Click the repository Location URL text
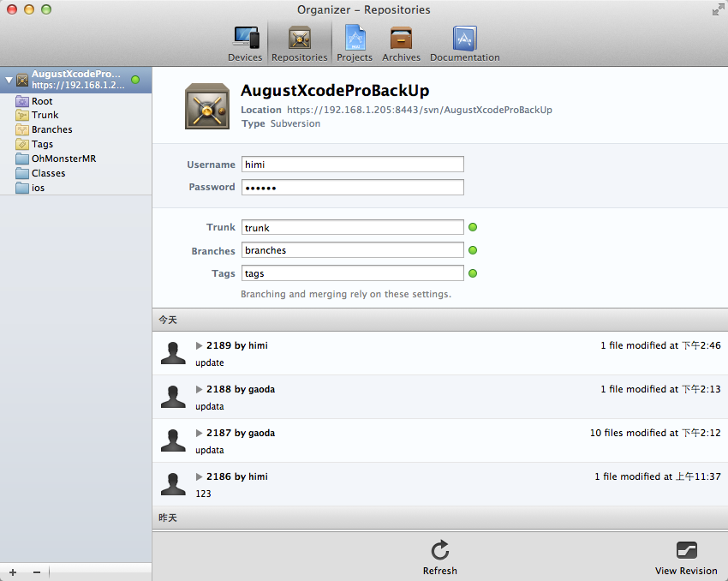This screenshot has height=581, width=728. coord(420,110)
